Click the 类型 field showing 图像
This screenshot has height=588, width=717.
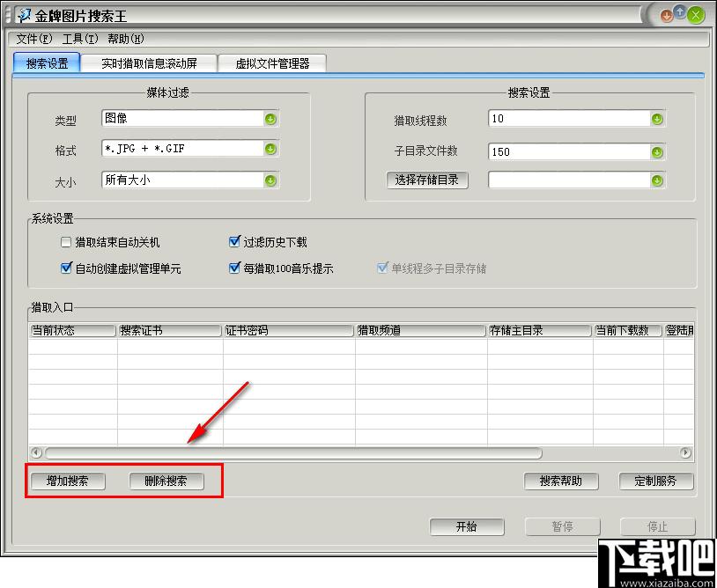coord(189,119)
